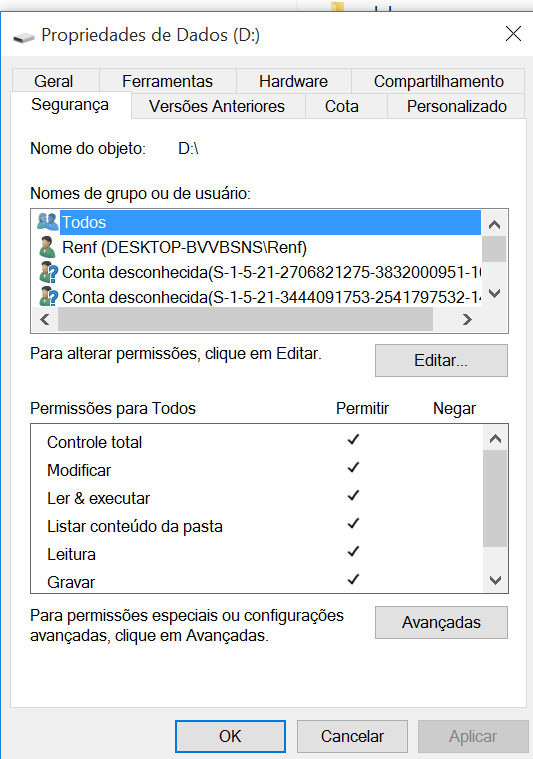Switch to the Ferramentas tab
Screen dimensions: 533x759
tap(168, 81)
